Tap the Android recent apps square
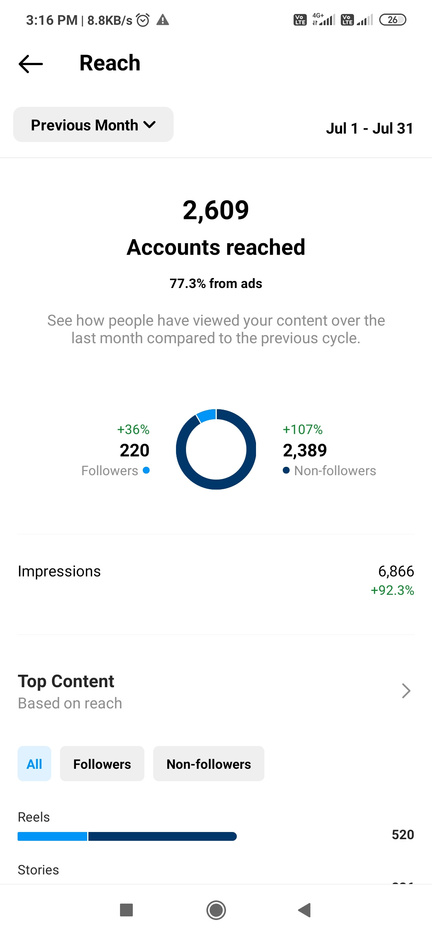The image size is (432, 936). coord(126,910)
